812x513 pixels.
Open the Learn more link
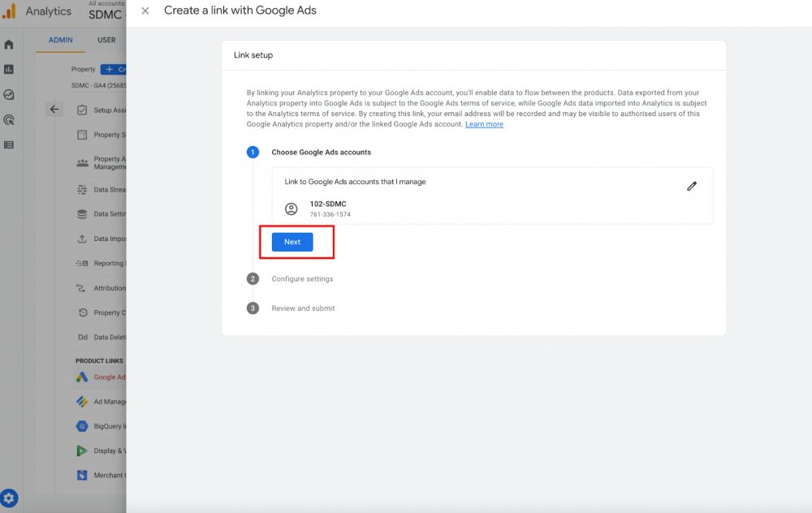point(484,124)
